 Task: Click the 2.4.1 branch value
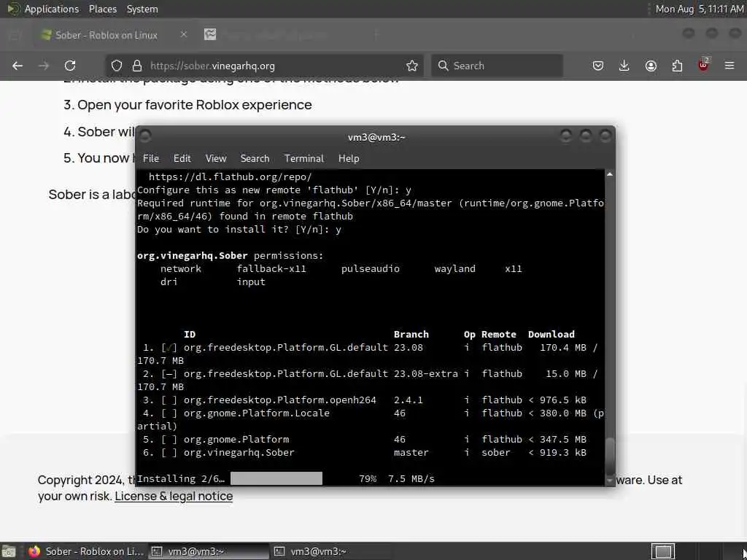[409, 400]
